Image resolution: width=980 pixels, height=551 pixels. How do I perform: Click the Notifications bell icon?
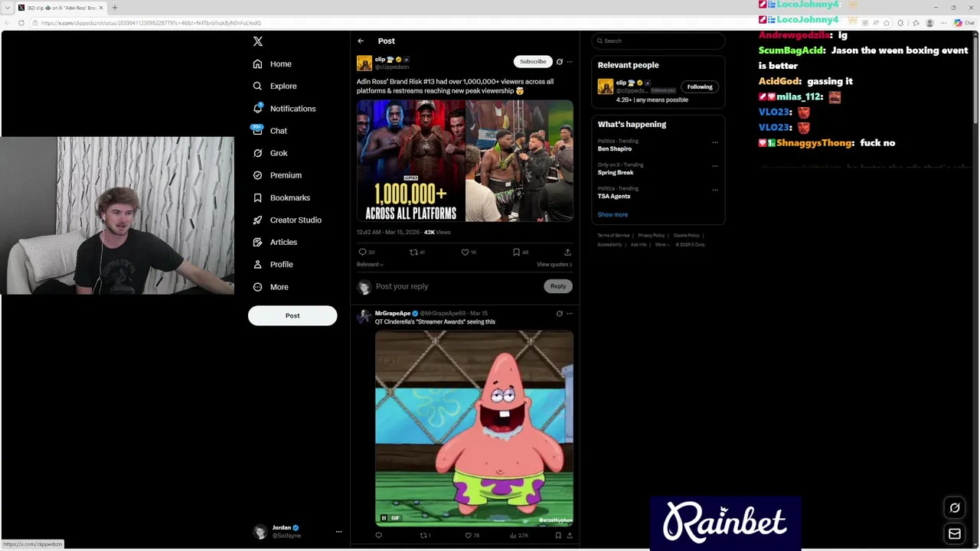258,109
